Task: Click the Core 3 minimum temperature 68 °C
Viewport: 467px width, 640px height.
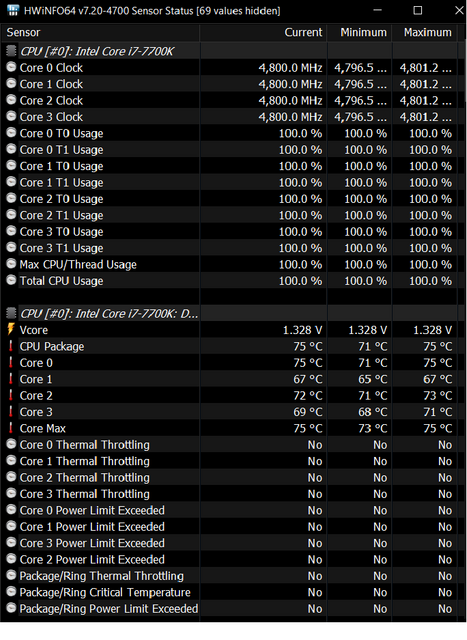Action: 372,412
